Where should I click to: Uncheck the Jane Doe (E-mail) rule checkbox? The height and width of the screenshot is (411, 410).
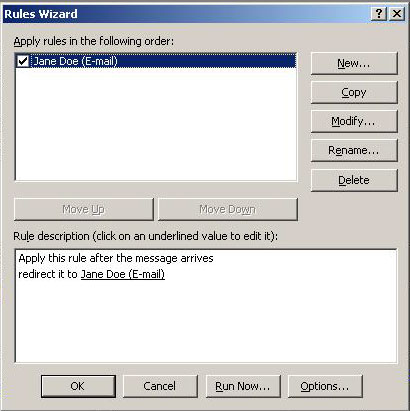tap(23, 61)
